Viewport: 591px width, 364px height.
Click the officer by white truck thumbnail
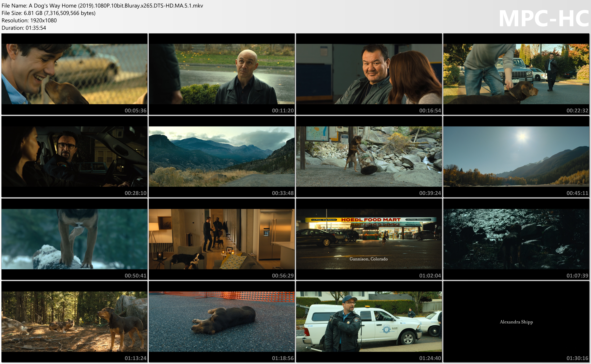coord(369,322)
